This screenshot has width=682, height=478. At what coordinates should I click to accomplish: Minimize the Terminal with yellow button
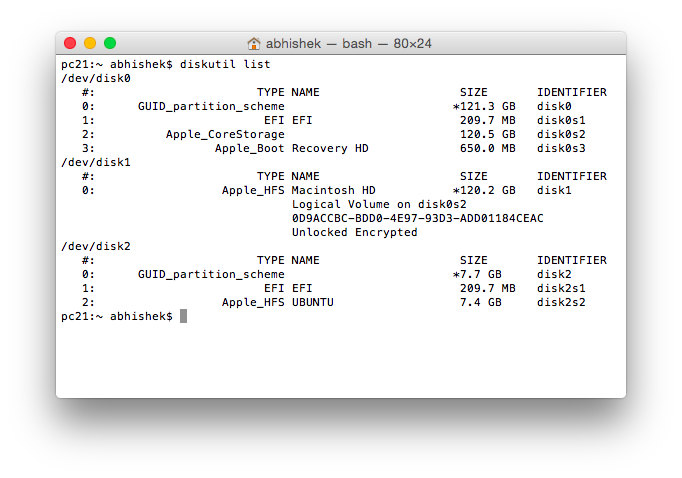point(90,43)
